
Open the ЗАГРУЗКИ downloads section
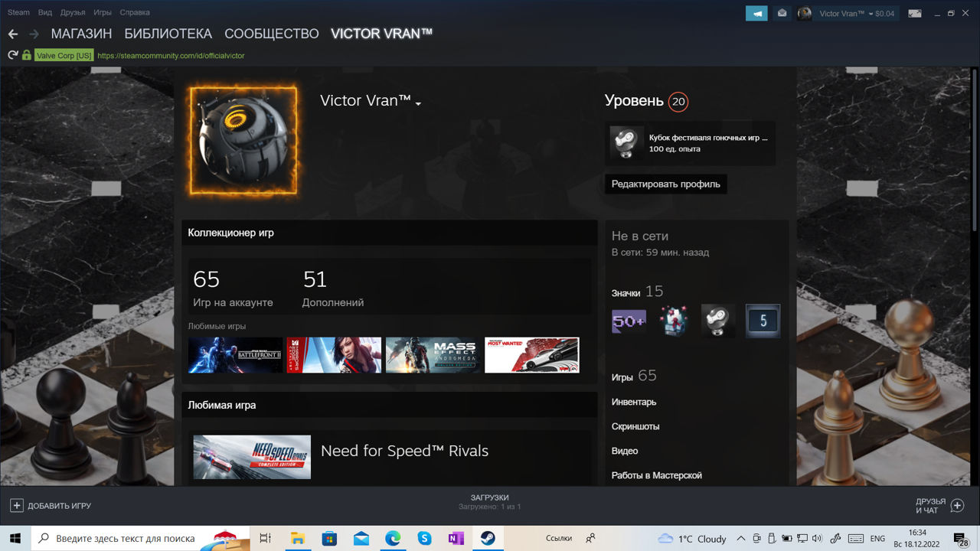[490, 497]
